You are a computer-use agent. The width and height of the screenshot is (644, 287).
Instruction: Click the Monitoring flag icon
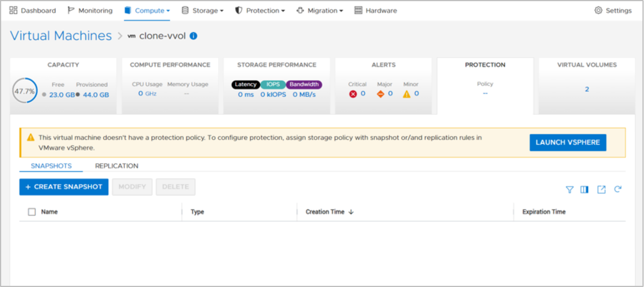[71, 10]
